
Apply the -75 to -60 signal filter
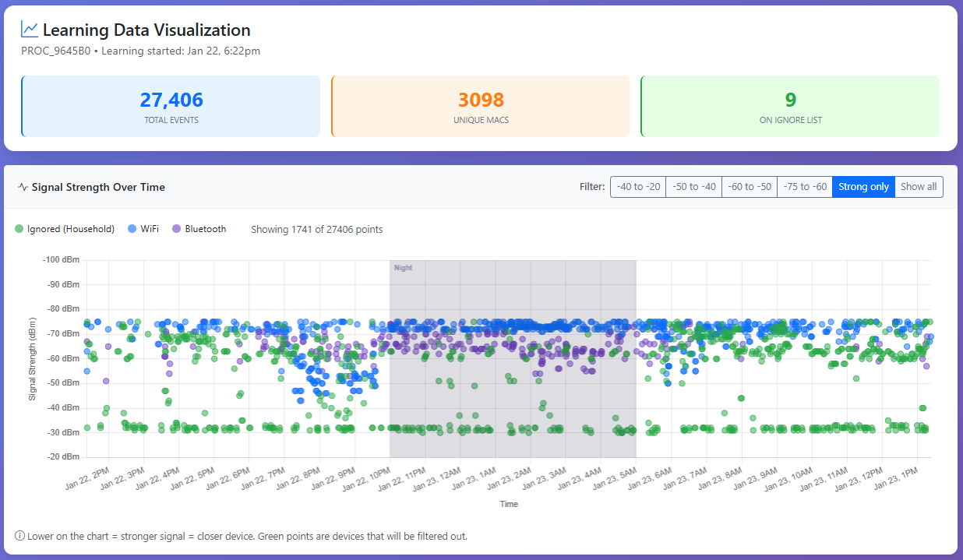tap(805, 186)
